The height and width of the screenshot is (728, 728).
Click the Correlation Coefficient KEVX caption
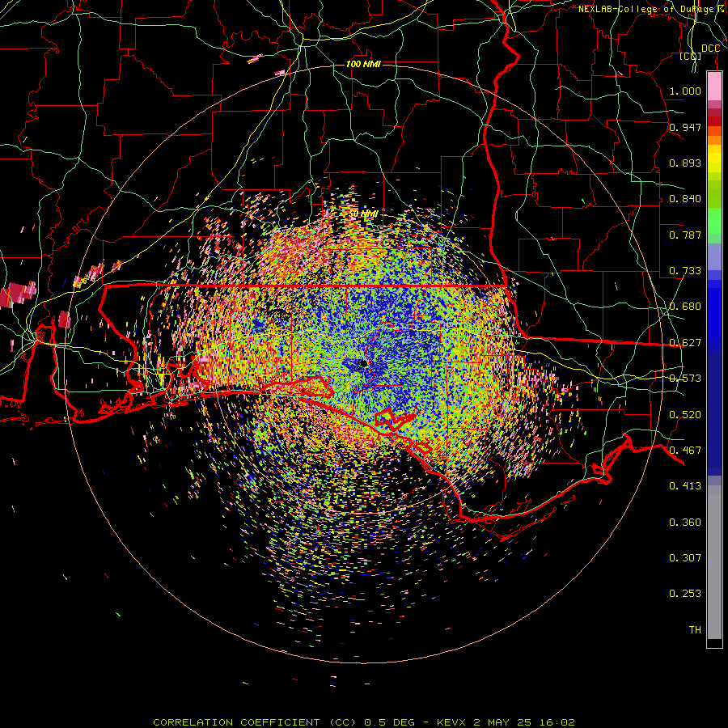pos(364,722)
